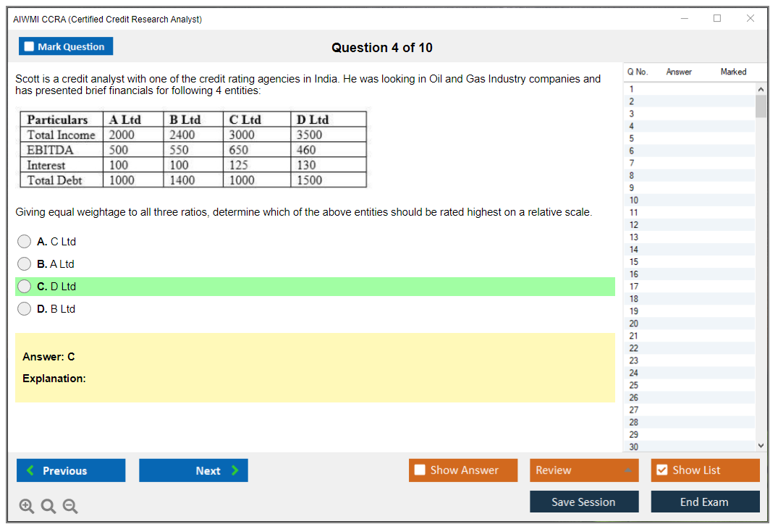Image resolution: width=778 pixels, height=532 pixels.
Task: Toggle the Show Answer checkbox
Action: [420, 470]
